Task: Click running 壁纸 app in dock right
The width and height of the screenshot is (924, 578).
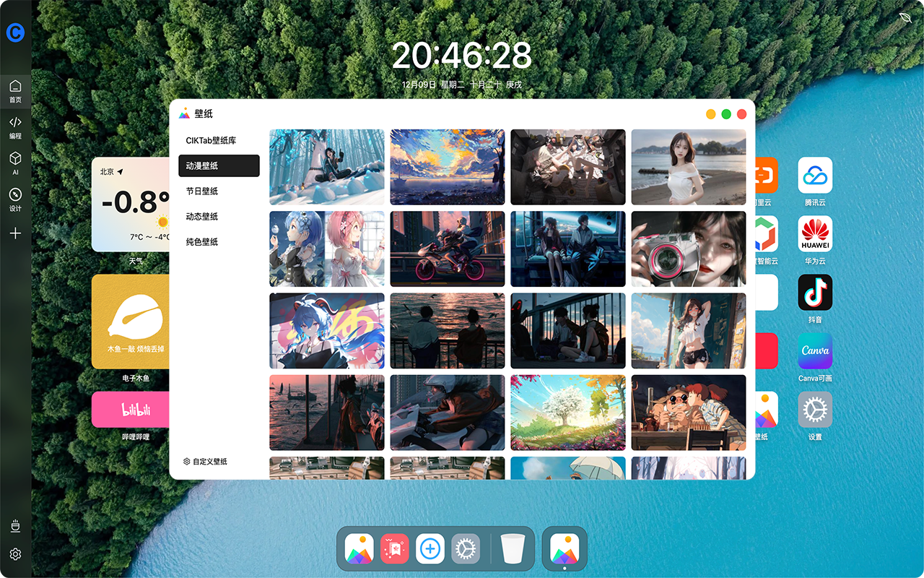Action: coord(565,549)
